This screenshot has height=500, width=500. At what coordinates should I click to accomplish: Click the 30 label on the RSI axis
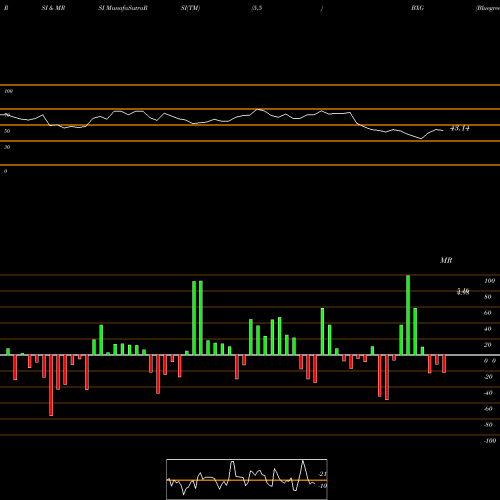point(7,147)
